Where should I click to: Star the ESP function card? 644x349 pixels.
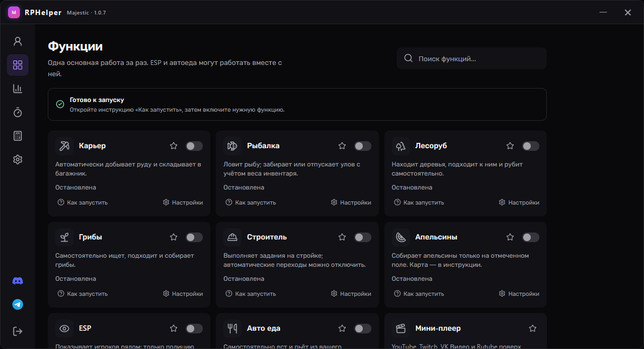[174, 328]
